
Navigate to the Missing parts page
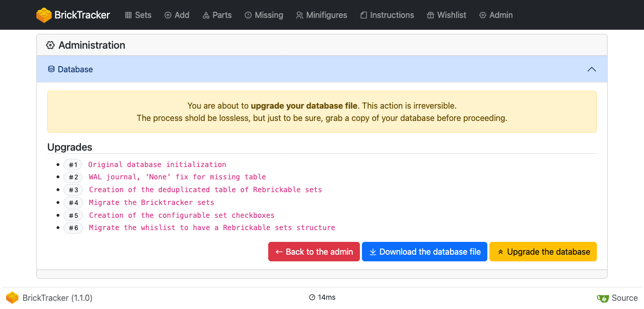pos(264,15)
